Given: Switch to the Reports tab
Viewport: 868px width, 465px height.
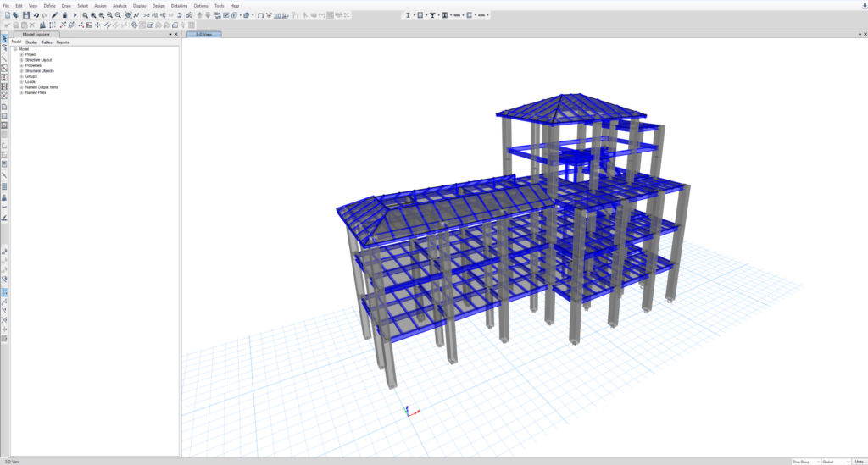Looking at the screenshot, I should (x=63, y=42).
